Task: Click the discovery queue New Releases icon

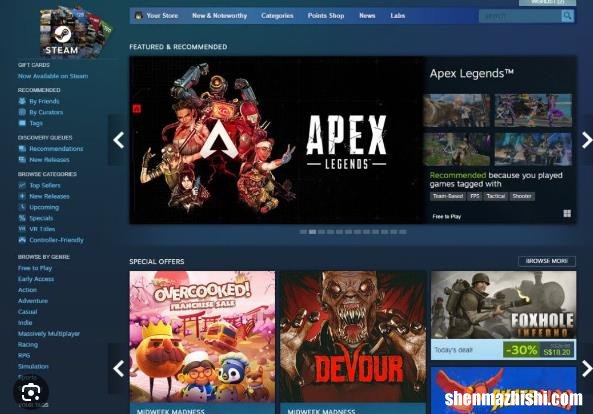Action: tap(22, 160)
